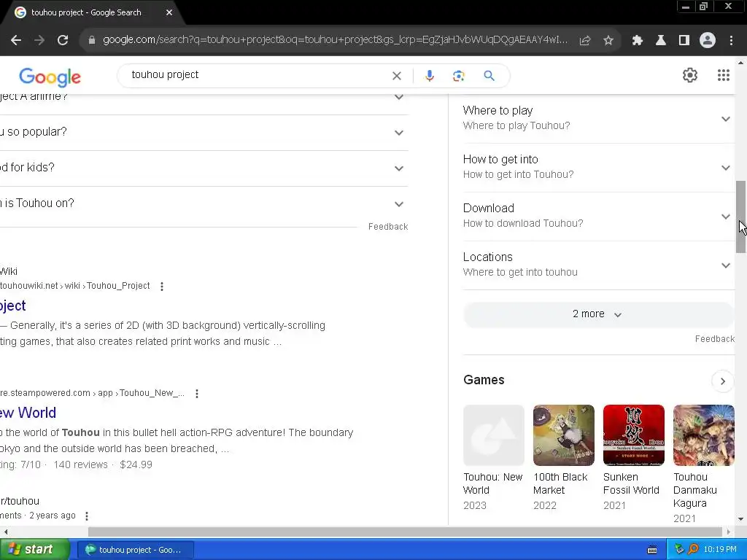Open the Start menu
747x560 pixels.
pos(35,550)
